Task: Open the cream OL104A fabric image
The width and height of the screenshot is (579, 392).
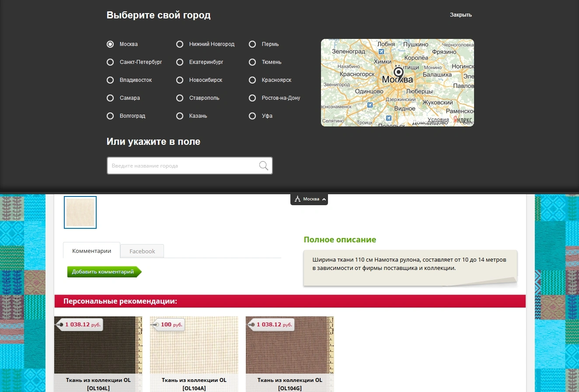Action: coord(194,345)
